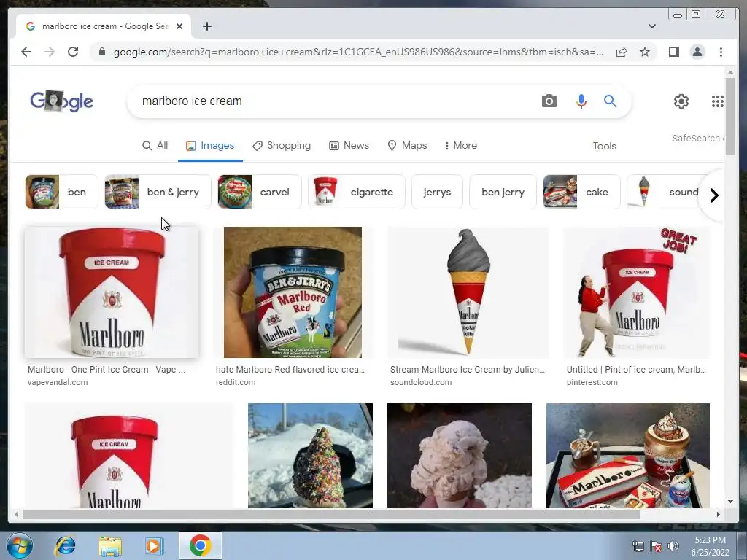Switch to the News tab

coord(349,145)
